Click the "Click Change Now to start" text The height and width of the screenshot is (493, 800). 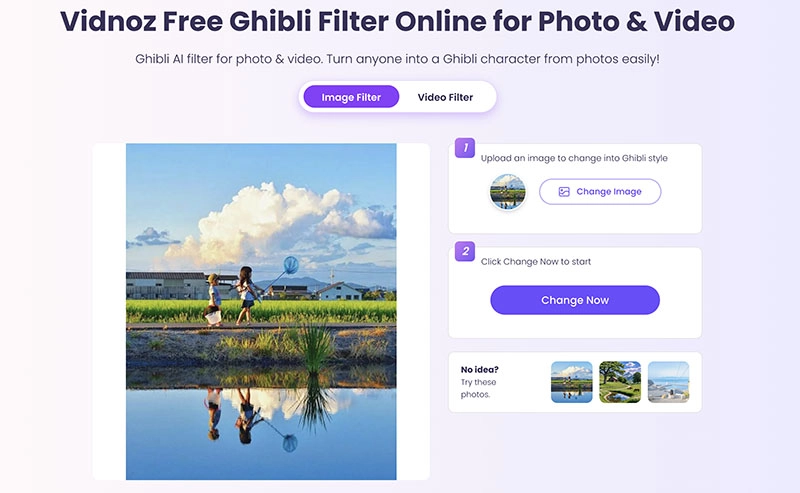tap(536, 262)
